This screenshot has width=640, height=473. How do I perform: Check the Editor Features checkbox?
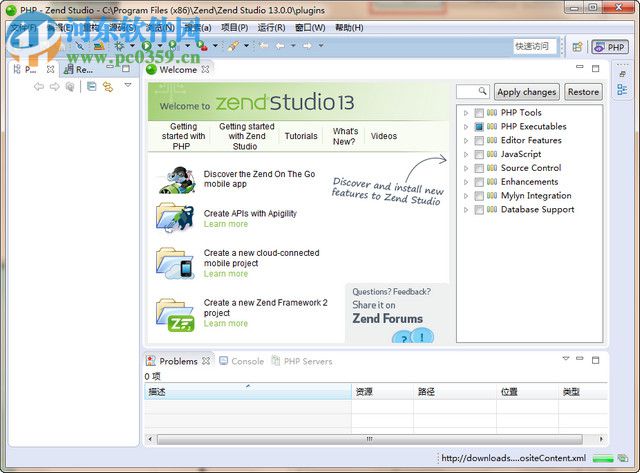[479, 141]
